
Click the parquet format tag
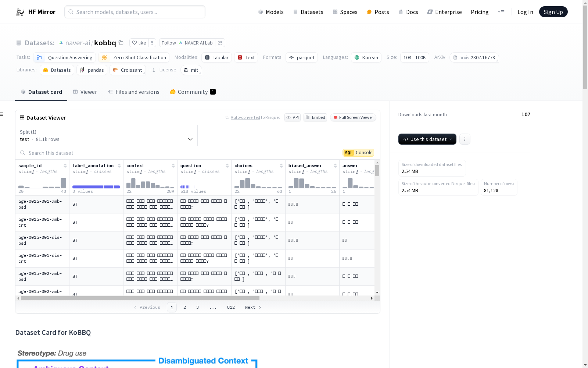(x=302, y=57)
